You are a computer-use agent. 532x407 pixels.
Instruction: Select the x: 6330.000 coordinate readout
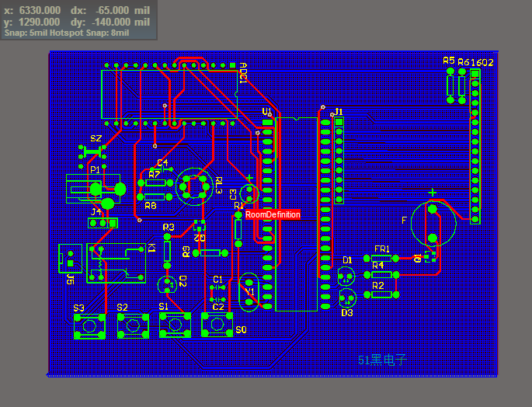pyautogui.click(x=33, y=10)
